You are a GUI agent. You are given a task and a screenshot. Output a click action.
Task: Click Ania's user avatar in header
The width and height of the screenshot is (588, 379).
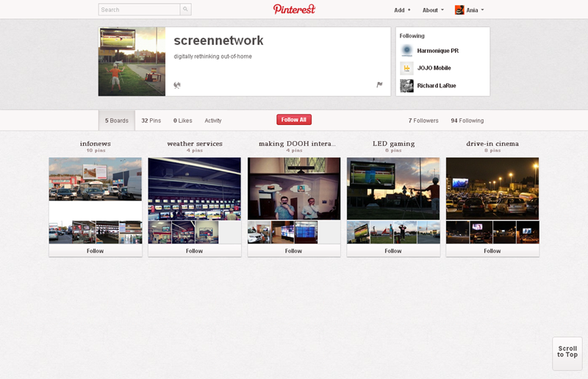pos(459,10)
